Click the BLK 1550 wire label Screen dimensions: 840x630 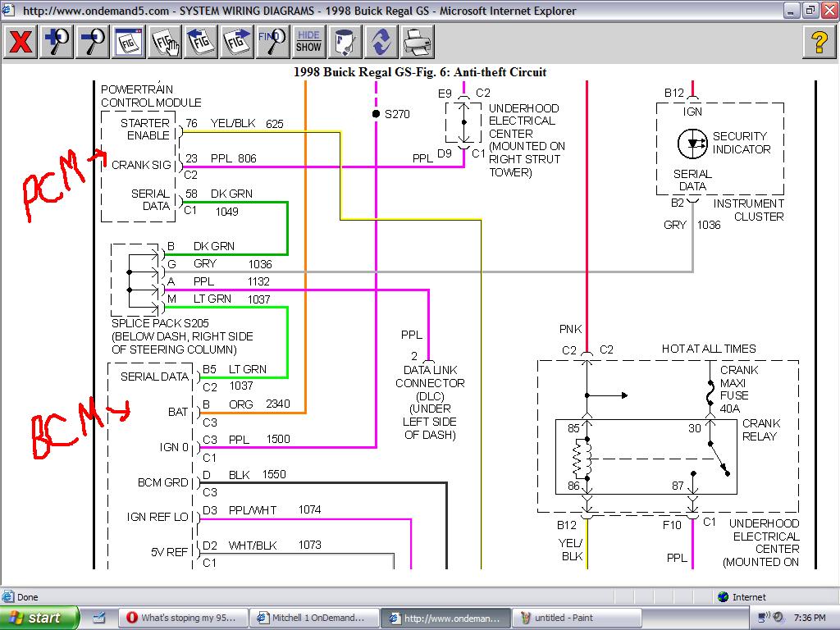click(257, 475)
